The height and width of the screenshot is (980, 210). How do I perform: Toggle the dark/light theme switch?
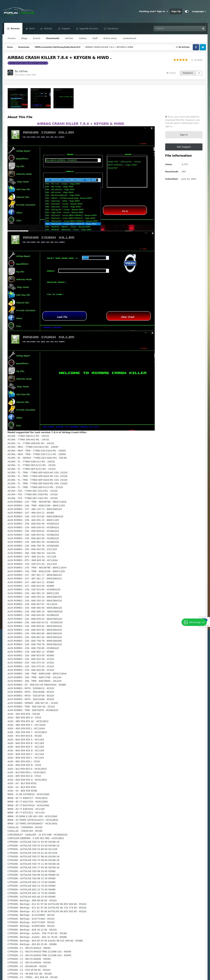187,11
